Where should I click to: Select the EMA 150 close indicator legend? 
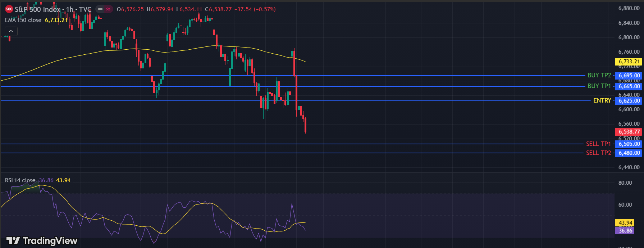coord(23,20)
